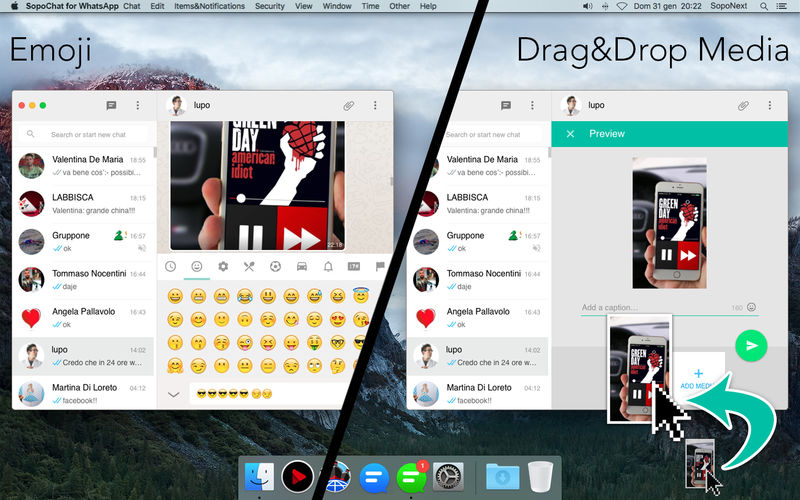
Task: Insert the thinking face emoji
Action: click(337, 366)
